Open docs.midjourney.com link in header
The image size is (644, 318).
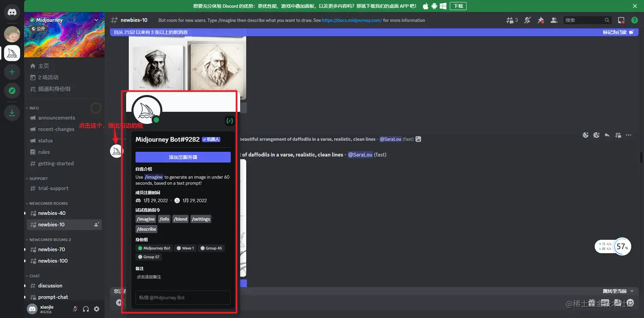[352, 20]
